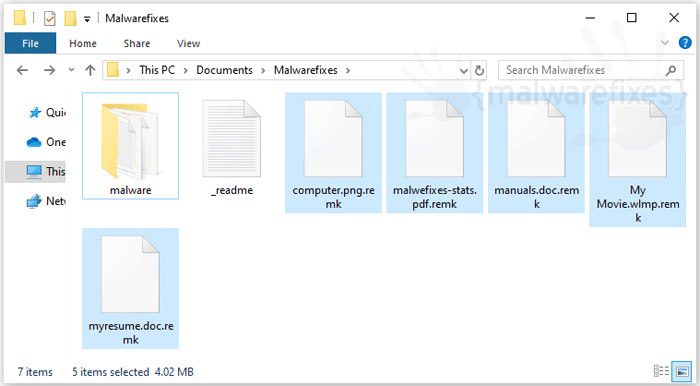The image size is (700, 386).
Task: Navigate to Documents breadcrumb
Action: click(x=225, y=70)
